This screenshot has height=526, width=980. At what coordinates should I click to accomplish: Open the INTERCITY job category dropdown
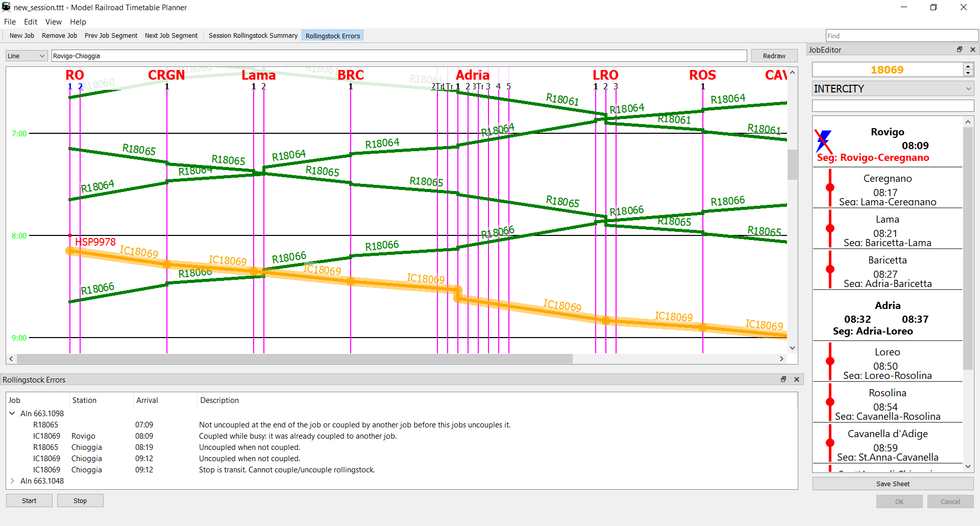coord(893,89)
